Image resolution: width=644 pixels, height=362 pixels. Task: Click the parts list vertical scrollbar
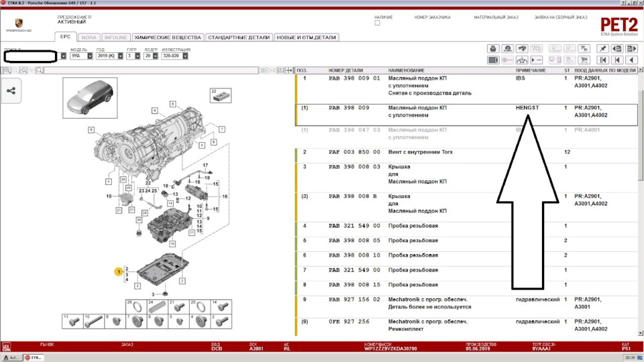[641, 201]
